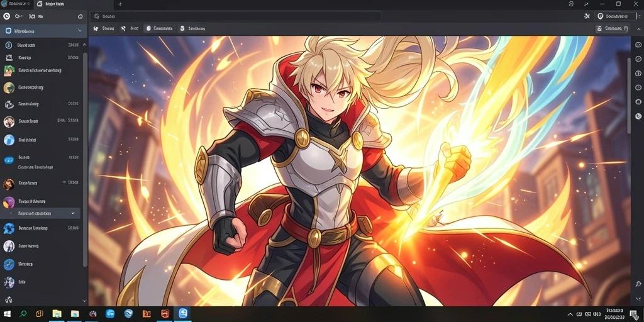Click the shield labeled button at top right

point(613,16)
